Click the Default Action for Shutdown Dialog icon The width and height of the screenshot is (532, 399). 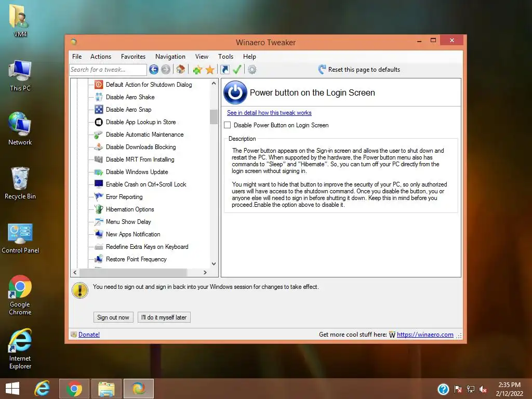point(99,85)
